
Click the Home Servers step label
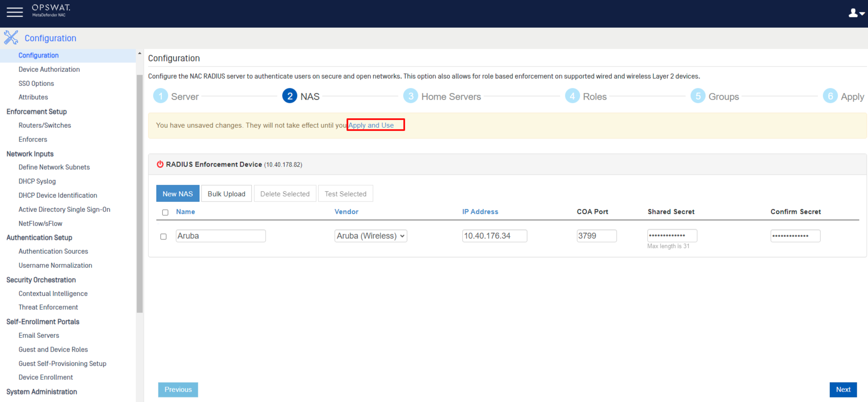pyautogui.click(x=451, y=96)
